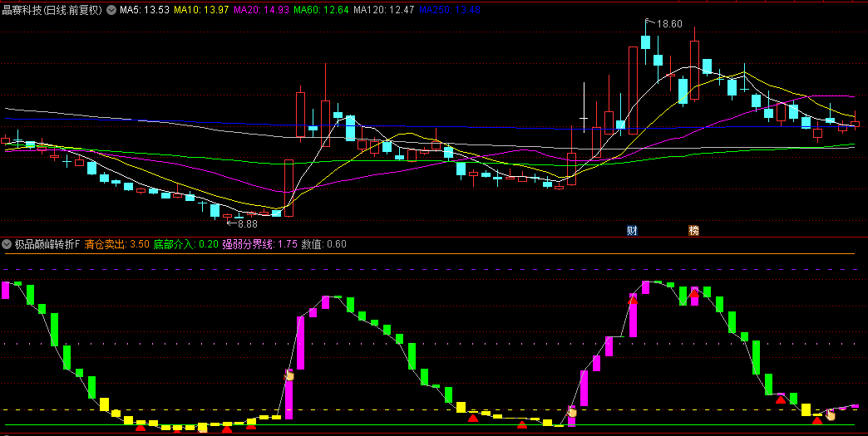Click hand signal at second magenta surge start

(x=572, y=411)
